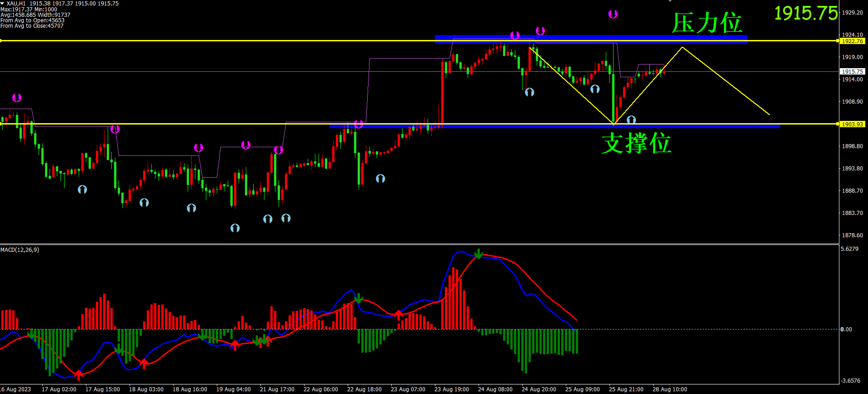This screenshot has width=868, height=394.
Task: Select the large green 1915.75 price label
Action: (x=806, y=13)
